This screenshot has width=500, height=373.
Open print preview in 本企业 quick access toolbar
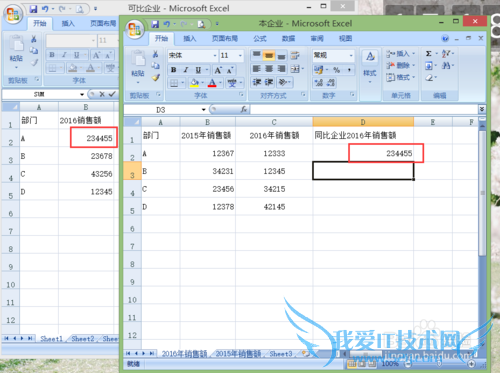tap(201, 24)
